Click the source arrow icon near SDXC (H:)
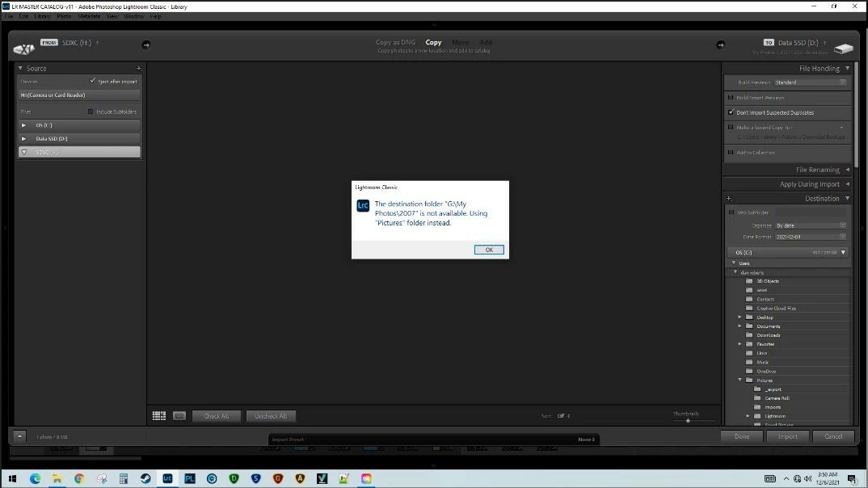This screenshot has width=868, height=488. (x=146, y=44)
